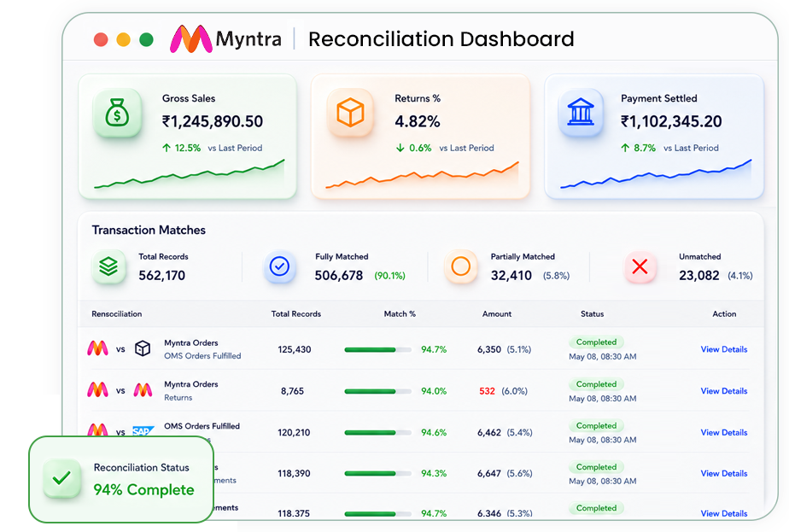
Task: Click the 4.82% Returns value
Action: (x=418, y=121)
